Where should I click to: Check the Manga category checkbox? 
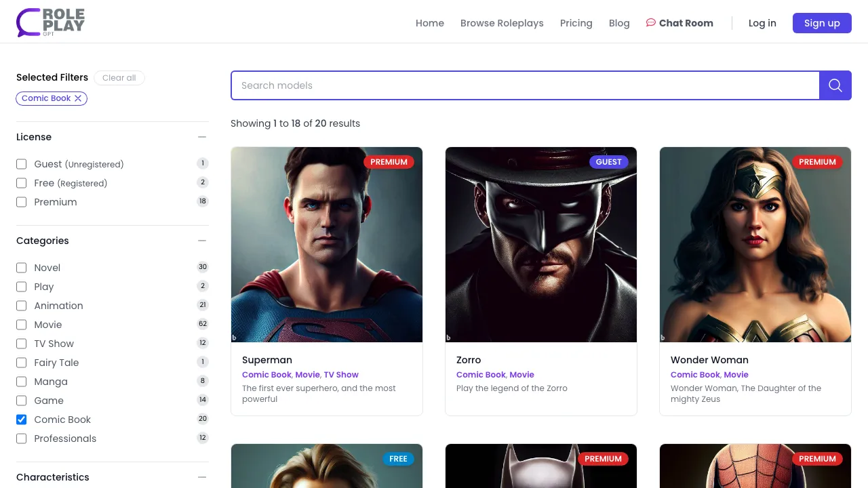(22, 382)
